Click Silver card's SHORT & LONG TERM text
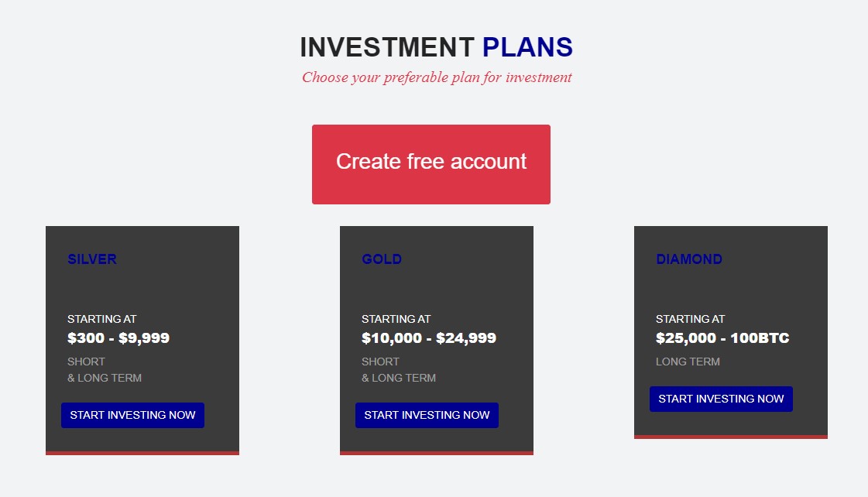Viewport: 868px width, 497px height. (105, 370)
